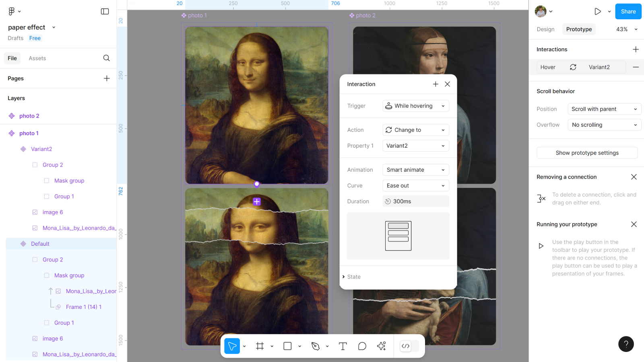Open the Trigger dropdown 'While hovering'

[x=415, y=106]
